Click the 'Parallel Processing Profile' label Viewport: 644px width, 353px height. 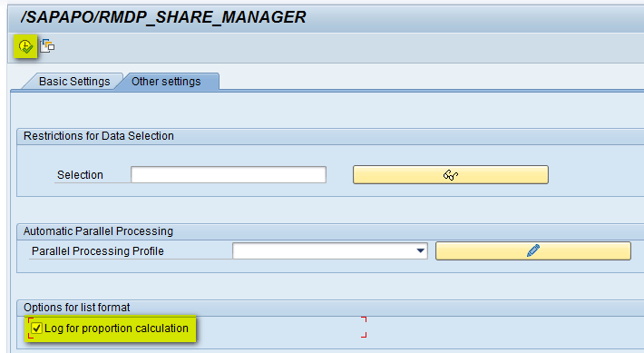coord(98,250)
